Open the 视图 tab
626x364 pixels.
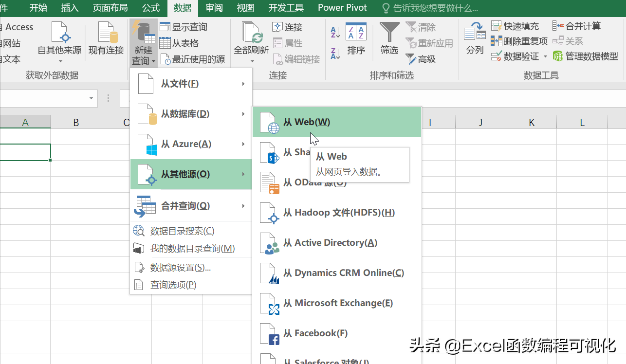[x=245, y=8]
